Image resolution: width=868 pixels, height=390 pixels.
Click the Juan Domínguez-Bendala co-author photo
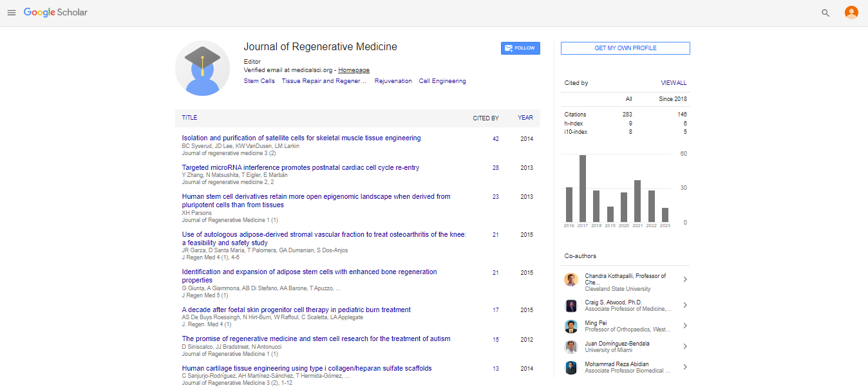coord(571,347)
